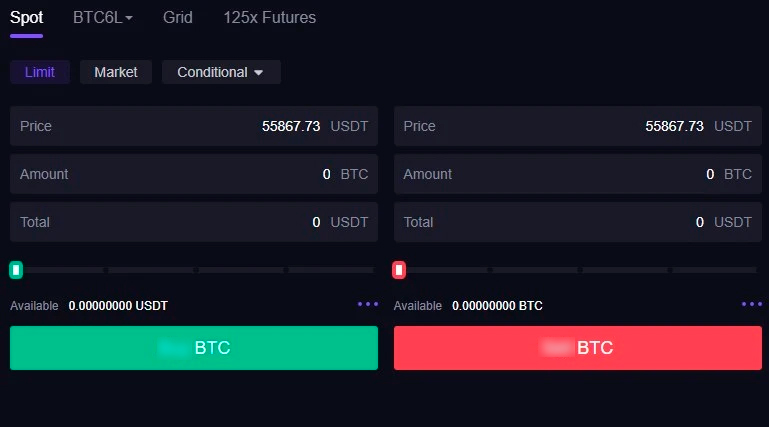
Task: Click the red sell slider handle
Action: (399, 270)
